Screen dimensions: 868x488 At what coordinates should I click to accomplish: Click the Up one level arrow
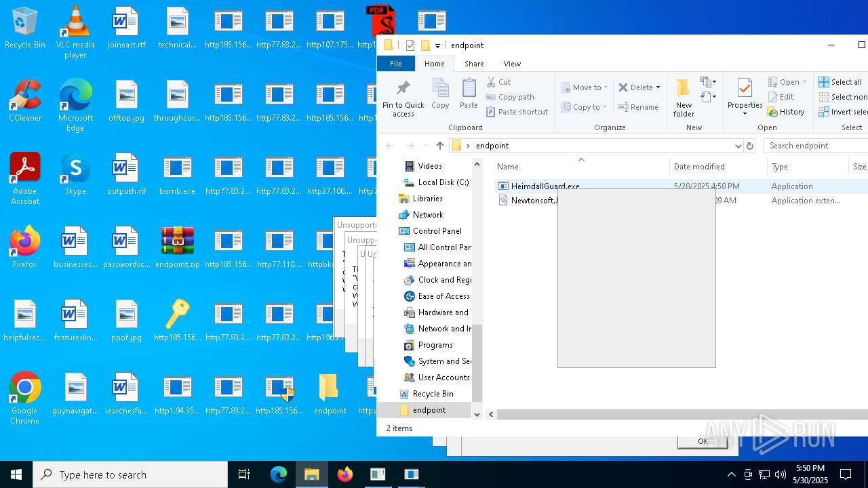click(x=440, y=146)
